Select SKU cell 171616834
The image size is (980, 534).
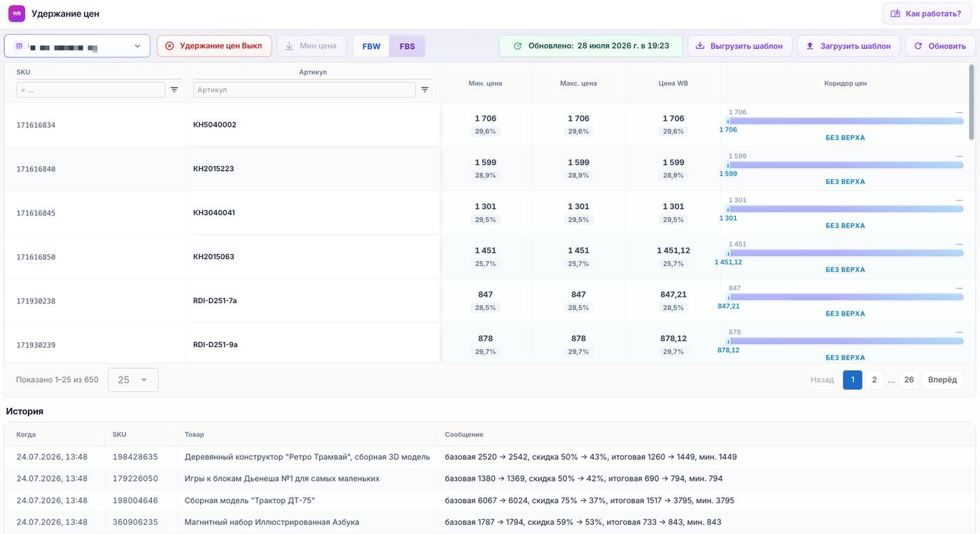pyautogui.click(x=36, y=125)
